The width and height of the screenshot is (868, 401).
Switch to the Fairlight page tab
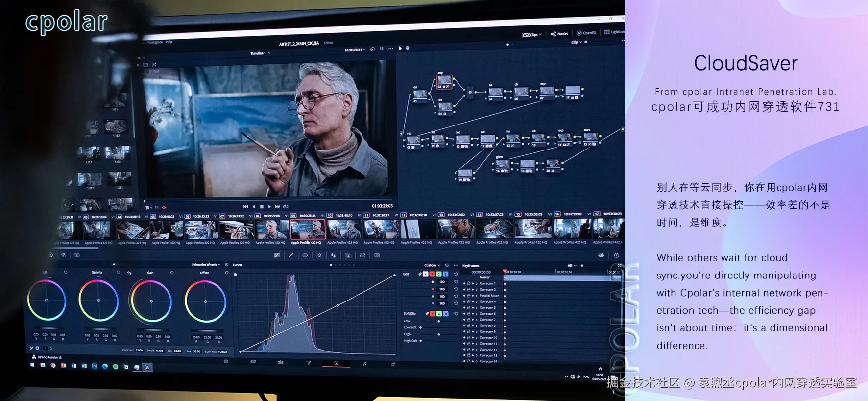click(x=364, y=364)
